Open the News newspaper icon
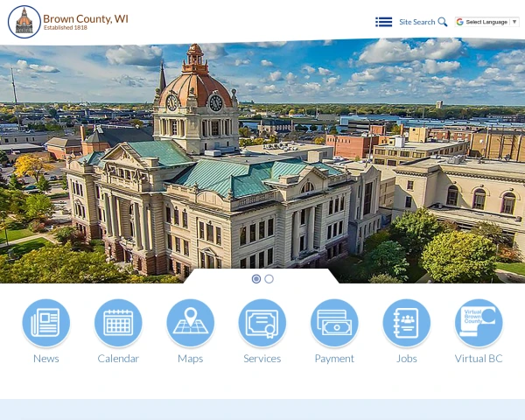The height and width of the screenshot is (420, 525). [46, 323]
